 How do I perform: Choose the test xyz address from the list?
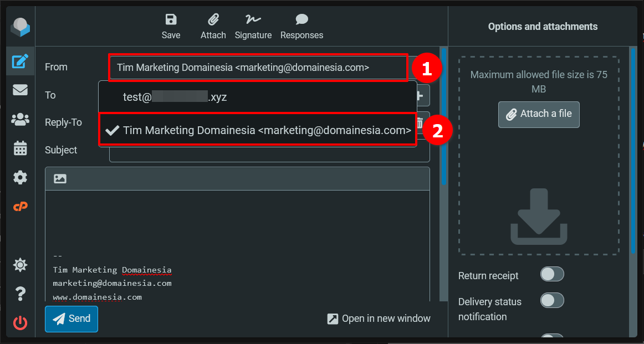(174, 96)
